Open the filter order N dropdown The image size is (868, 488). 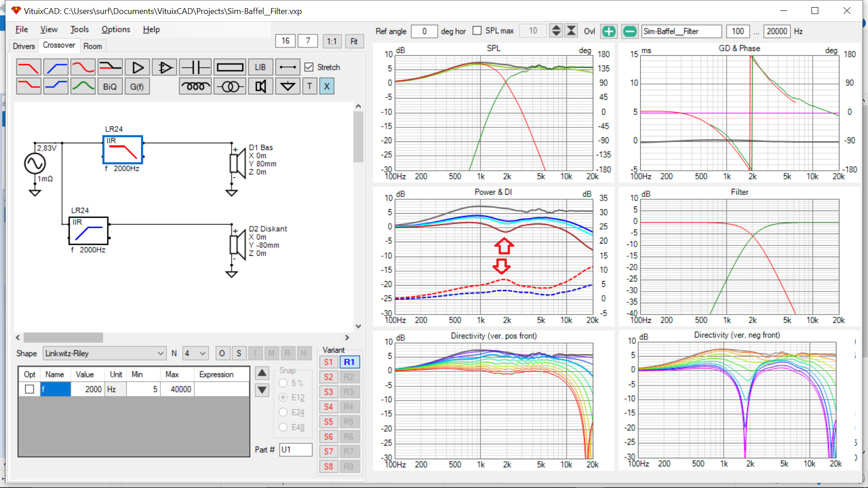click(x=195, y=353)
